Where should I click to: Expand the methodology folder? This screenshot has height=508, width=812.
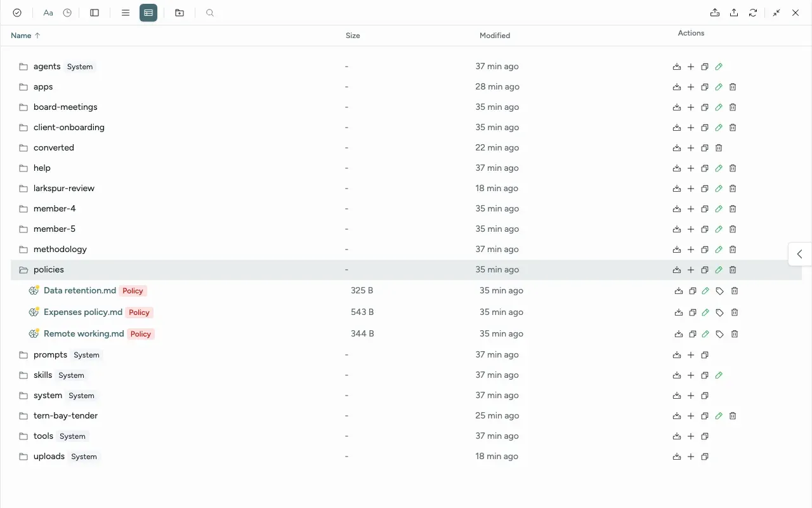coord(23,250)
